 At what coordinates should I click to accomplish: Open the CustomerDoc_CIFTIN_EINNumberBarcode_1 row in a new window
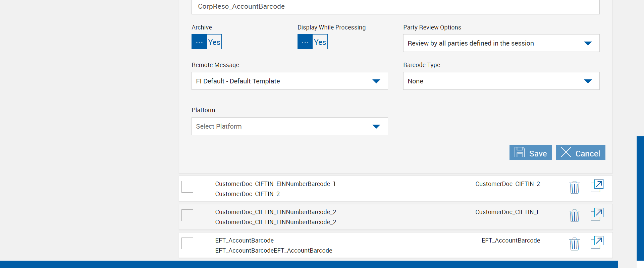tap(597, 186)
